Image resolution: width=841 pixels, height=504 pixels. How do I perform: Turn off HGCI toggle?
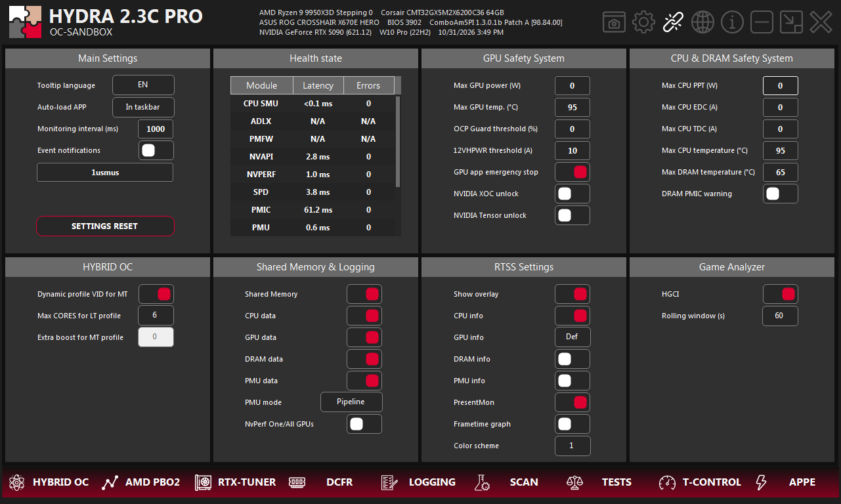tap(781, 294)
